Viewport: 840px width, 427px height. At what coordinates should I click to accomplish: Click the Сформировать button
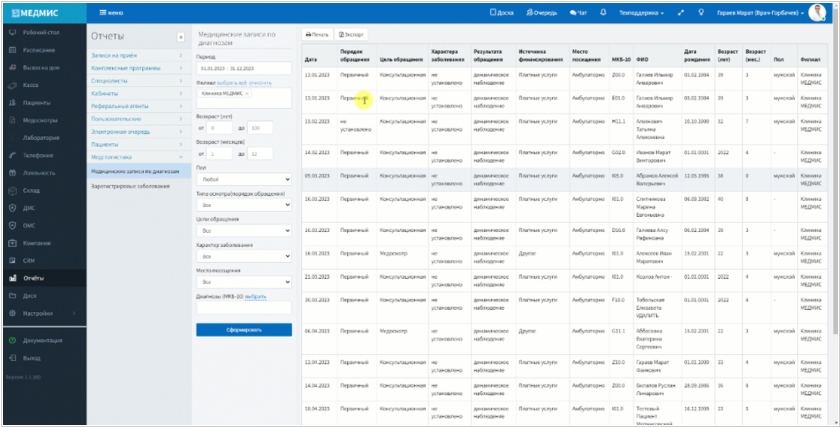244,330
